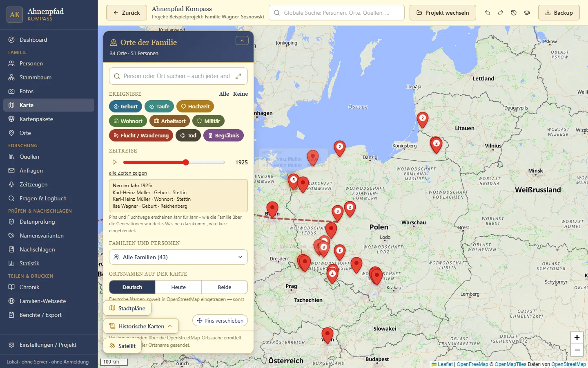Image resolution: width=588 pixels, height=368 pixels.
Task: Zoom out on the map
Action: (577, 350)
